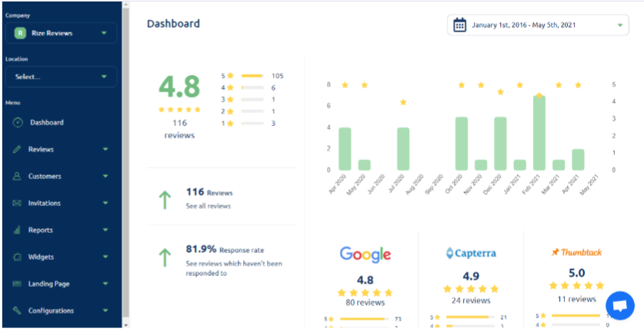Image resolution: width=644 pixels, height=335 pixels.
Task: Open the Rize Reviews company dropdown
Action: coord(62,33)
